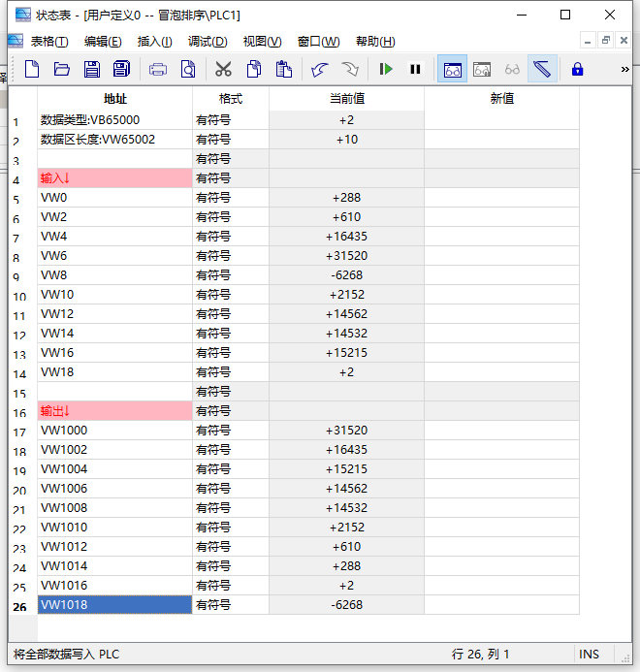This screenshot has width=640, height=672.
Task: Open a project with the folder icon
Action: [x=62, y=69]
